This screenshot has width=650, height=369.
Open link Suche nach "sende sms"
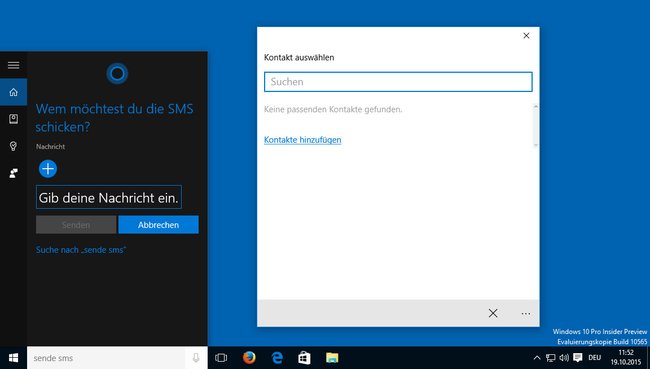[81, 250]
